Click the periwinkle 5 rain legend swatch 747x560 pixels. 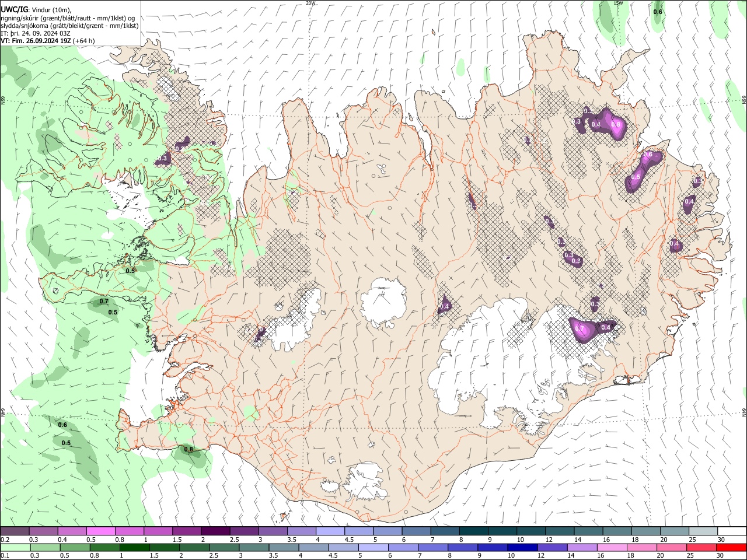pyautogui.click(x=373, y=547)
